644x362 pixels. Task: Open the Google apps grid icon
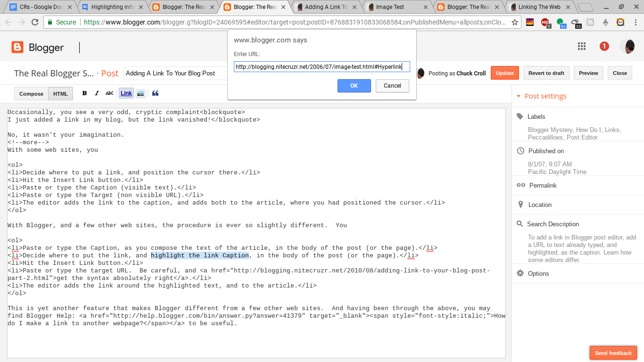[581, 46]
